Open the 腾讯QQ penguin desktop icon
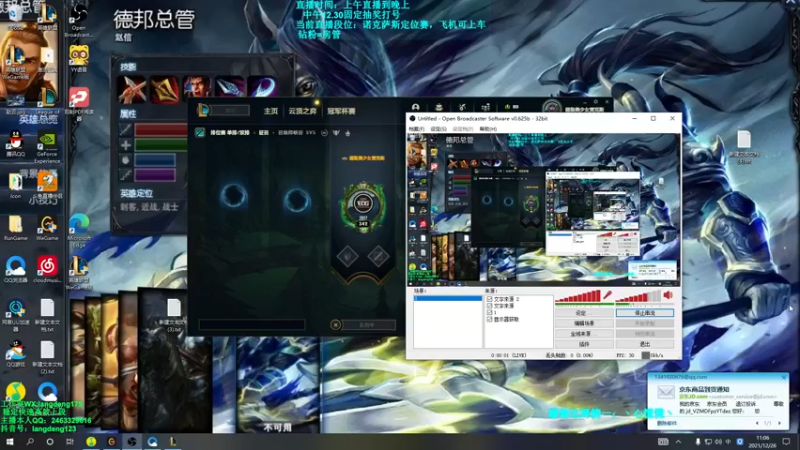This screenshot has width=800, height=450. [15, 144]
